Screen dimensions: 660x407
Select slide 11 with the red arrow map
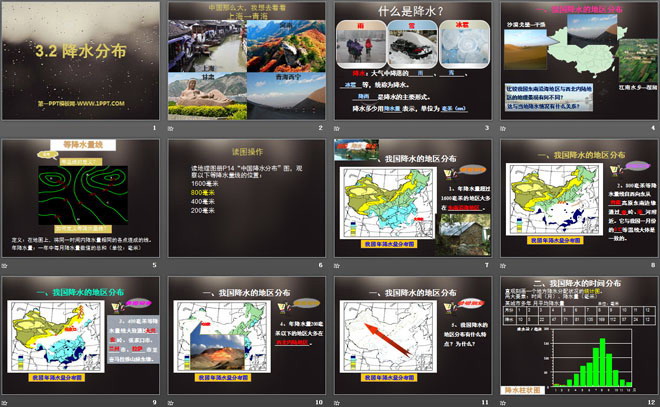click(413, 335)
